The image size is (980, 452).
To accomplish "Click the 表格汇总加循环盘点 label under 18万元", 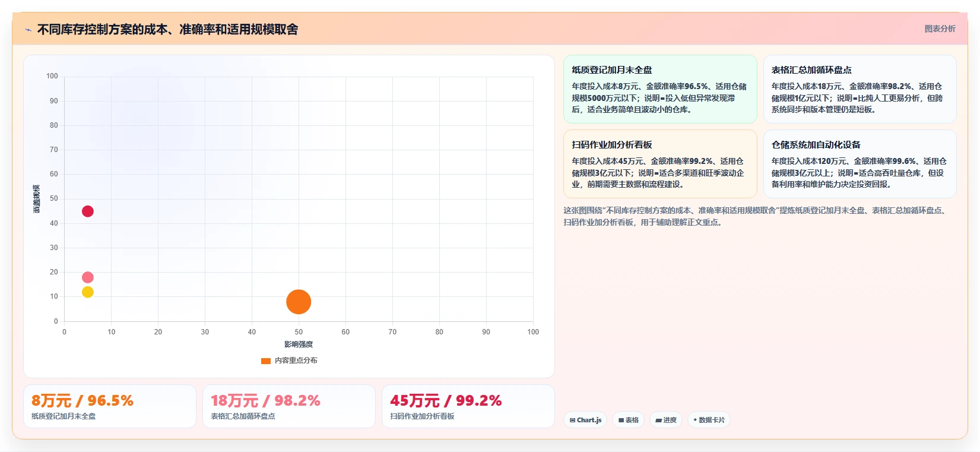I will click(x=243, y=416).
